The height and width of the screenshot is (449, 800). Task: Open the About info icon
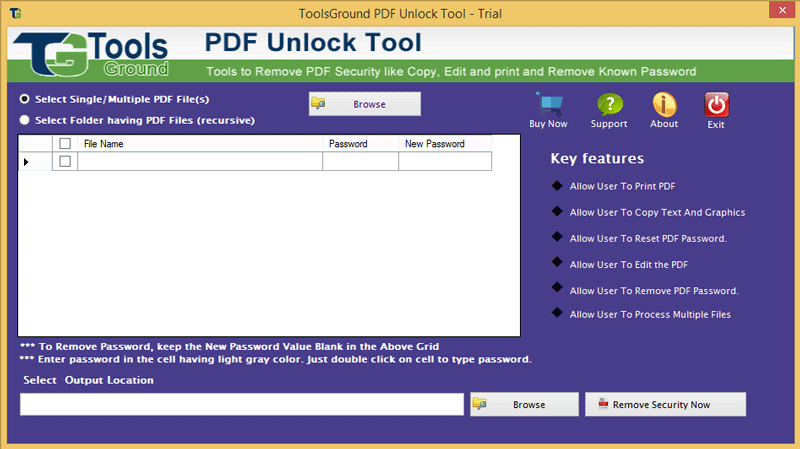pyautogui.click(x=664, y=105)
